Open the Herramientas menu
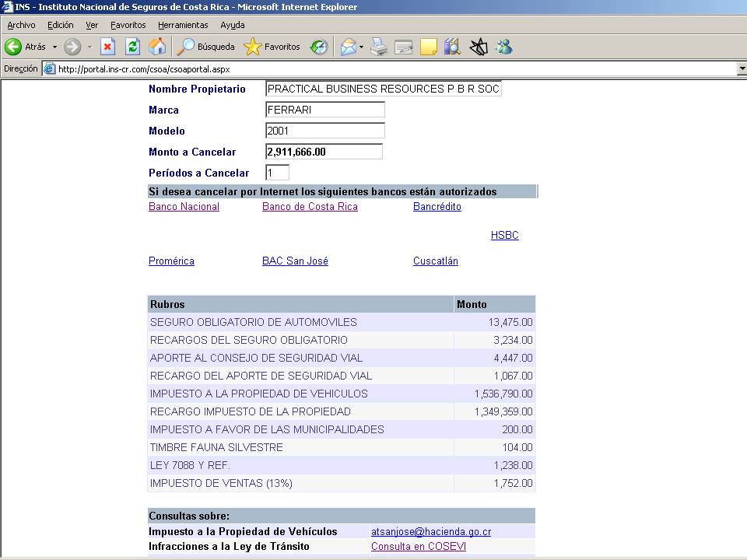747x560 pixels. (x=183, y=25)
